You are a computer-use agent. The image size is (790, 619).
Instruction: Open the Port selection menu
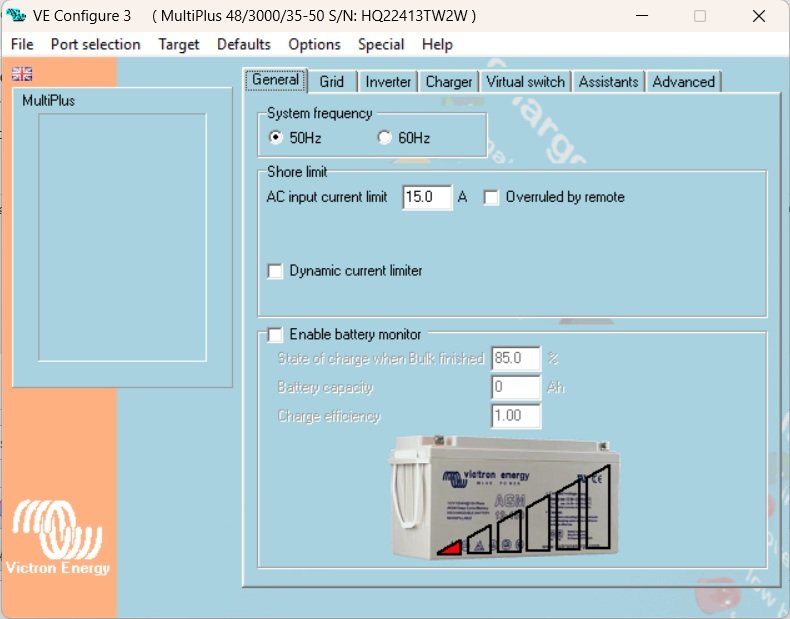pos(95,44)
